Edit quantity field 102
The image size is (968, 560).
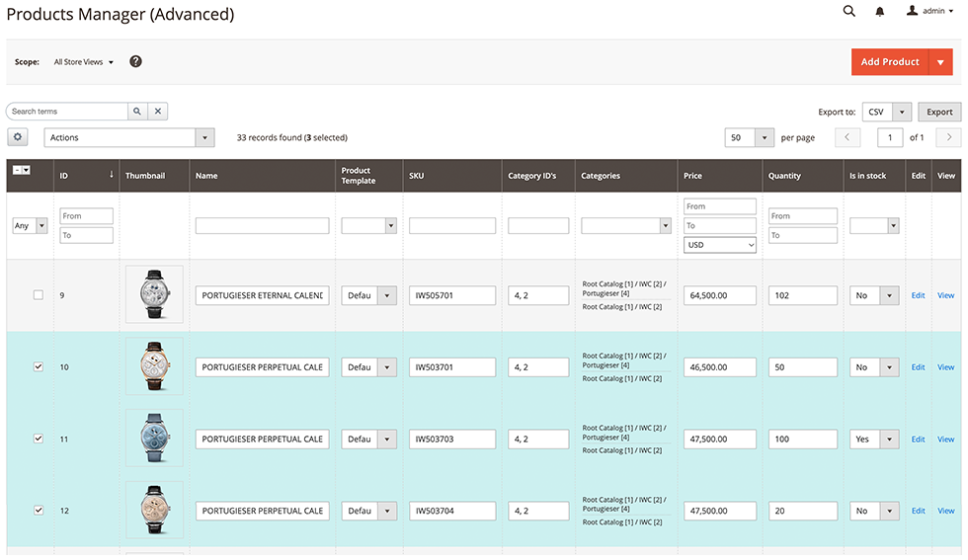802,295
